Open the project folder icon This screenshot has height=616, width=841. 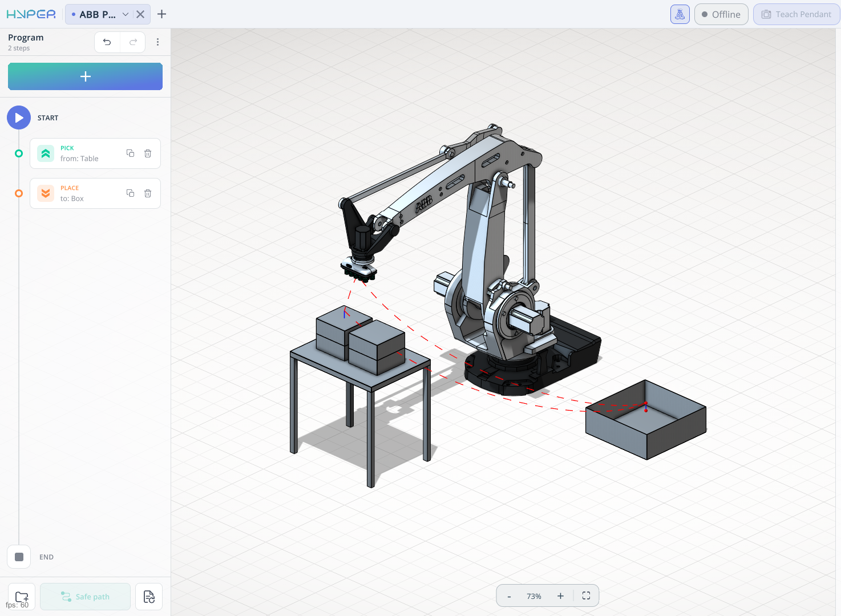[x=22, y=597]
